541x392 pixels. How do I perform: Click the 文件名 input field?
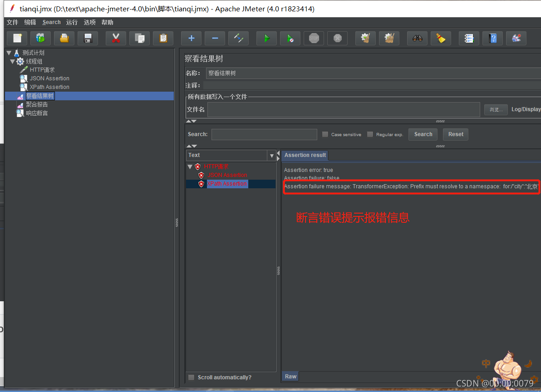(344, 110)
